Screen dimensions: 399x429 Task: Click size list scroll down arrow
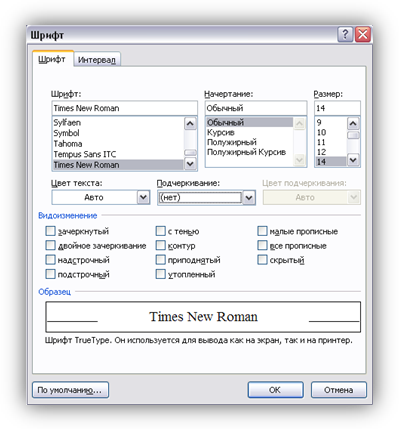tap(353, 160)
